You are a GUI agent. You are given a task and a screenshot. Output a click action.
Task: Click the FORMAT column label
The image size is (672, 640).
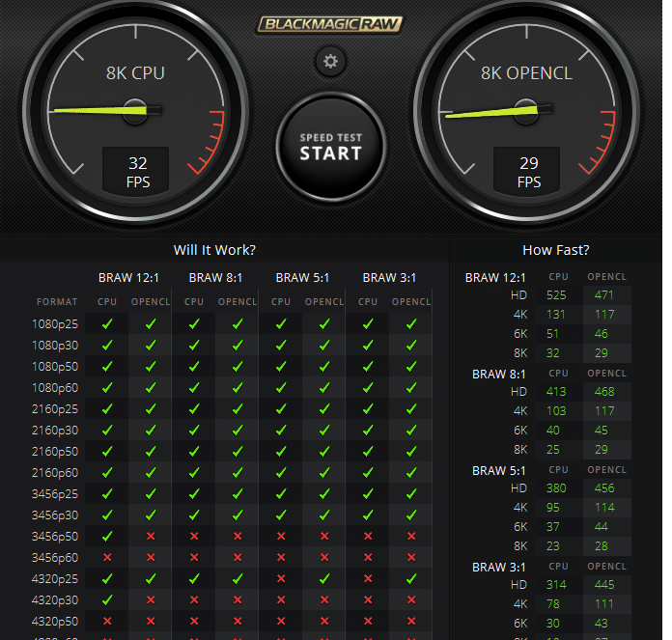pos(57,302)
